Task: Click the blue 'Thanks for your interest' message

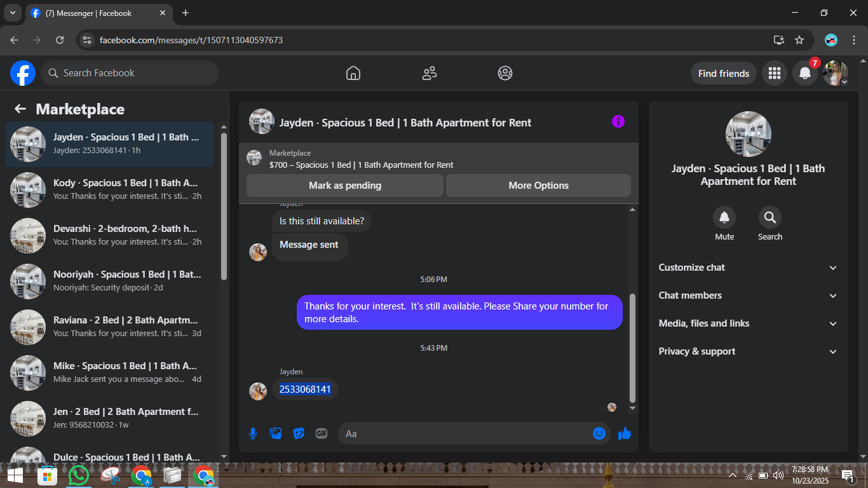Action: (x=459, y=312)
